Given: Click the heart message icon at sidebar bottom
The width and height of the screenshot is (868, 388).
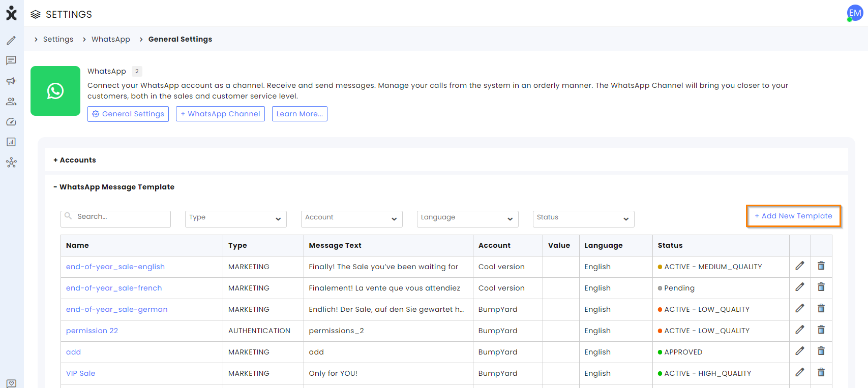Looking at the screenshot, I should (11, 383).
